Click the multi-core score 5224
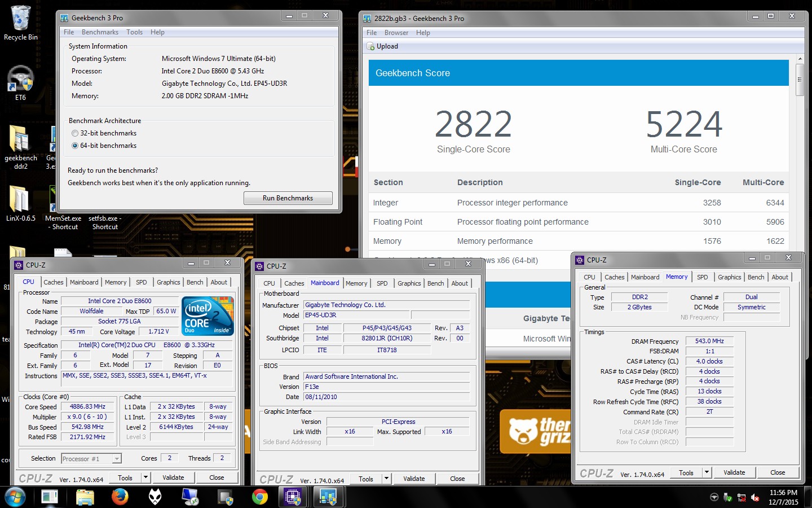Image resolution: width=812 pixels, height=508 pixels. [683, 124]
